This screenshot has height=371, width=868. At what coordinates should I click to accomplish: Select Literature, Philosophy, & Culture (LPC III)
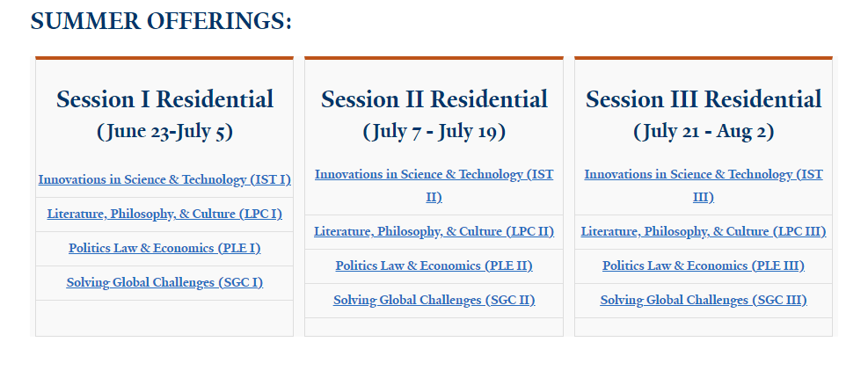pyautogui.click(x=704, y=231)
